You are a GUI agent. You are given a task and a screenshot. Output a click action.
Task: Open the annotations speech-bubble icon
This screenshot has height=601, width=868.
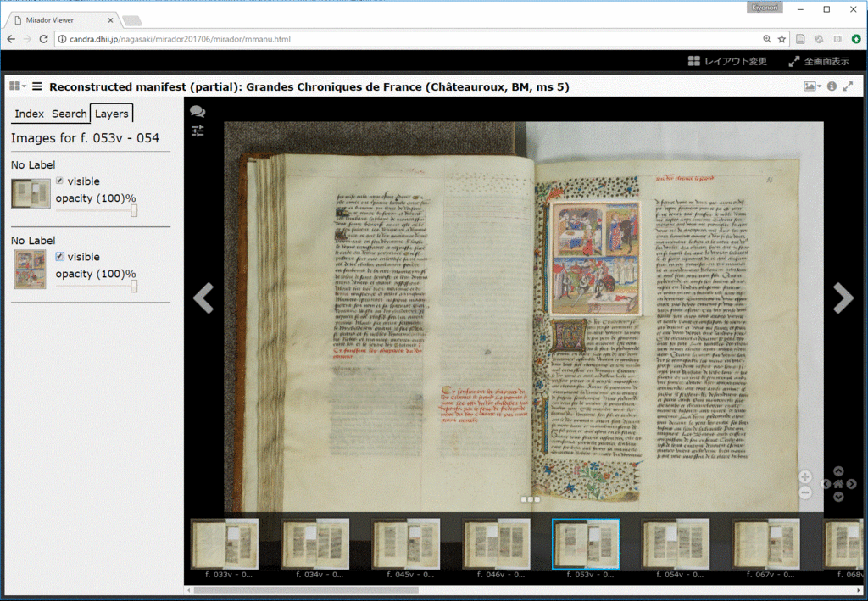(198, 111)
